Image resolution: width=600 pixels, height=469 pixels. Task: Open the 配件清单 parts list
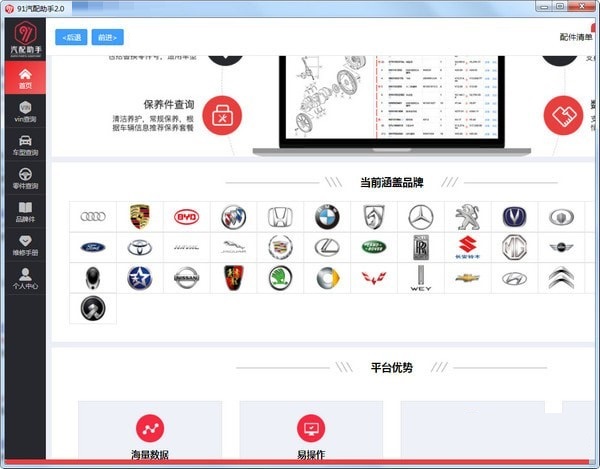(x=576, y=37)
